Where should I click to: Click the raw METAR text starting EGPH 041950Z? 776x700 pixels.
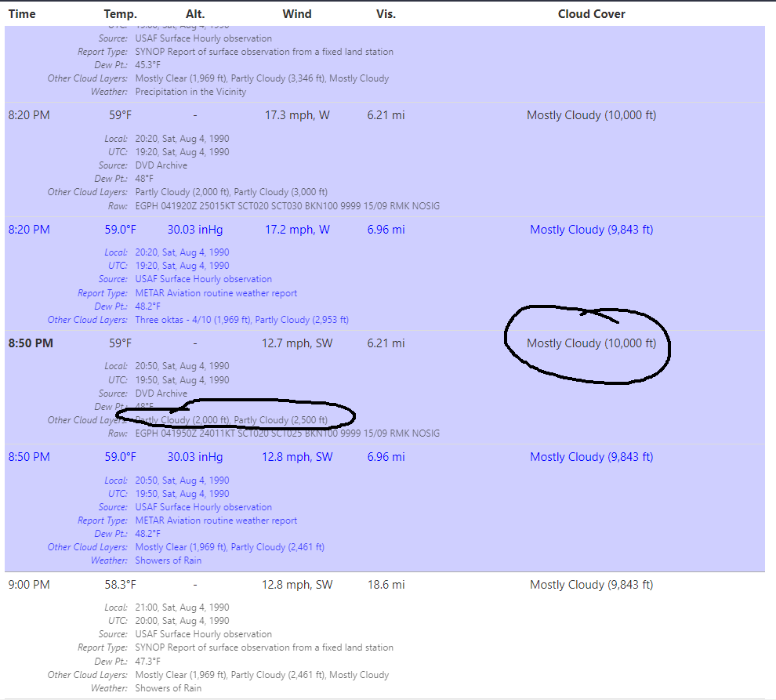coord(287,433)
